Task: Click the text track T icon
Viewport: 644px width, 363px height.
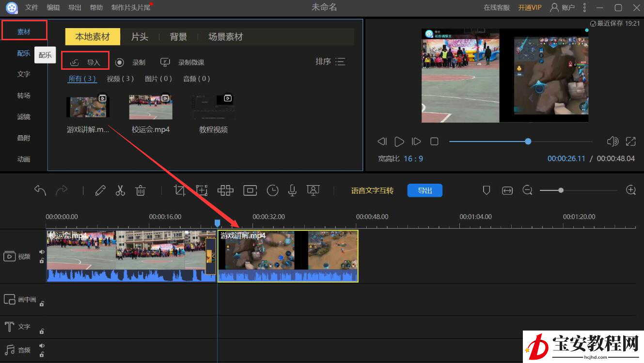Action: 9,327
